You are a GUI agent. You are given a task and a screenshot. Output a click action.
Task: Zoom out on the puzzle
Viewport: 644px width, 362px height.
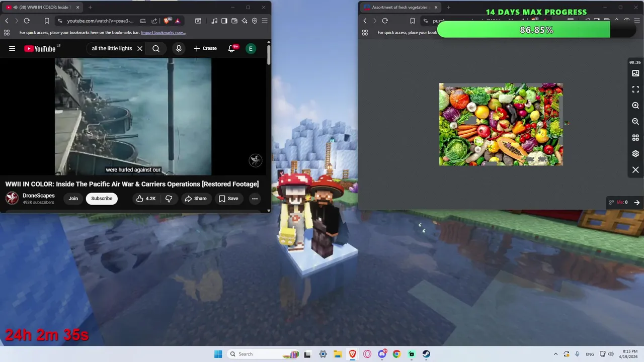pyautogui.click(x=635, y=122)
